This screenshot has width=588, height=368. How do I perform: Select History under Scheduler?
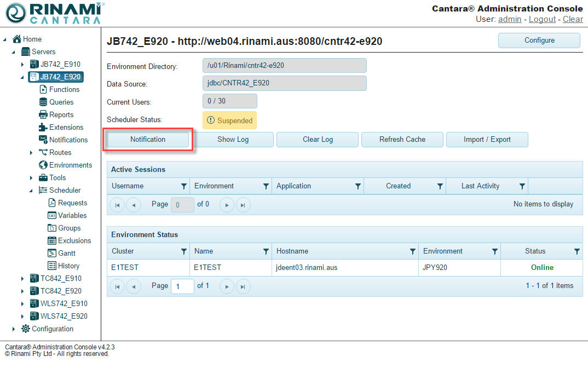coord(68,266)
